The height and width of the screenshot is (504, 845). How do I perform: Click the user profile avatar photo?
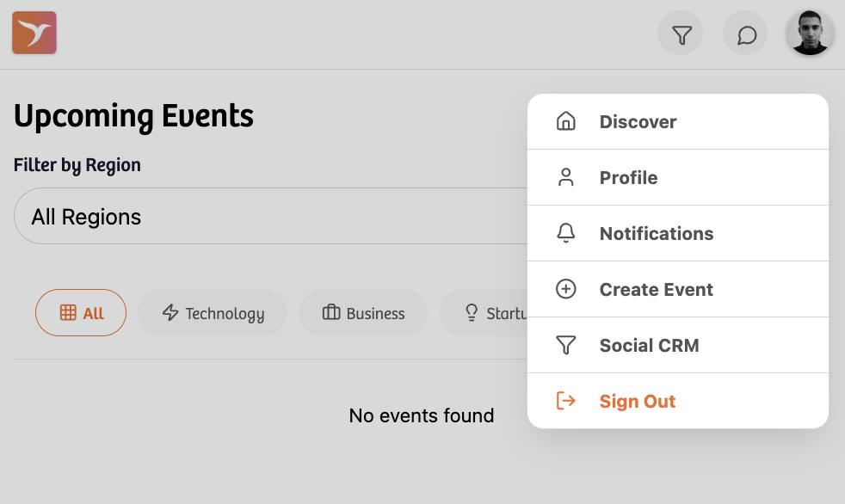[x=809, y=34]
